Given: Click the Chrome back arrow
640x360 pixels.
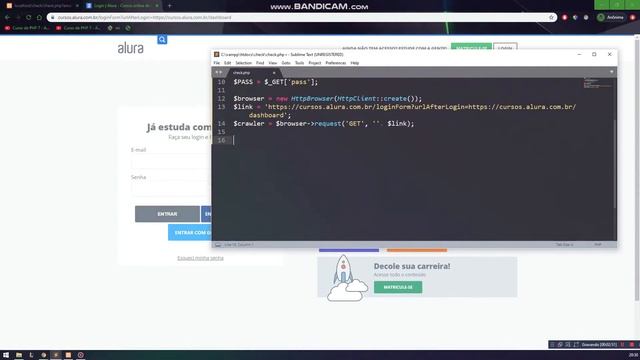Looking at the screenshot, I should [x=7, y=18].
